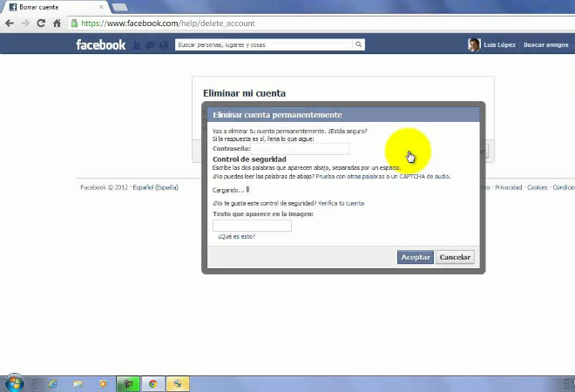Click the Aceptar button
Screen dimensions: 575x392
pyautogui.click(x=415, y=257)
